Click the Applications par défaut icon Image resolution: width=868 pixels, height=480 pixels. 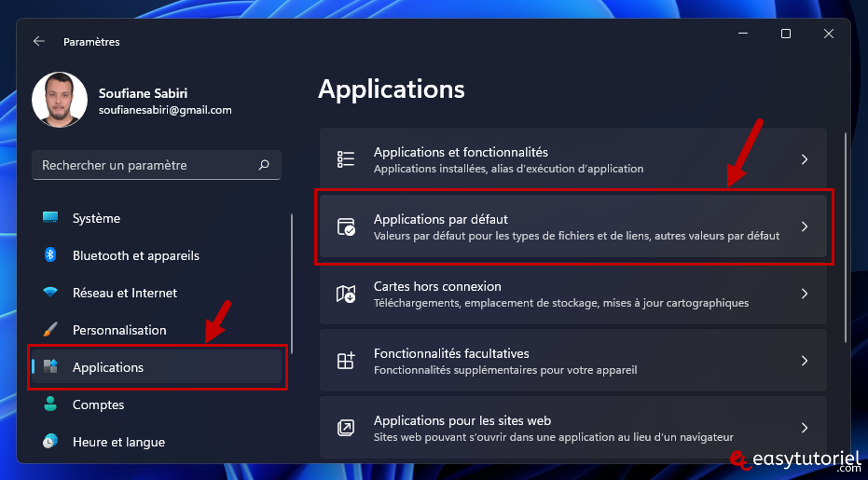[x=346, y=226]
